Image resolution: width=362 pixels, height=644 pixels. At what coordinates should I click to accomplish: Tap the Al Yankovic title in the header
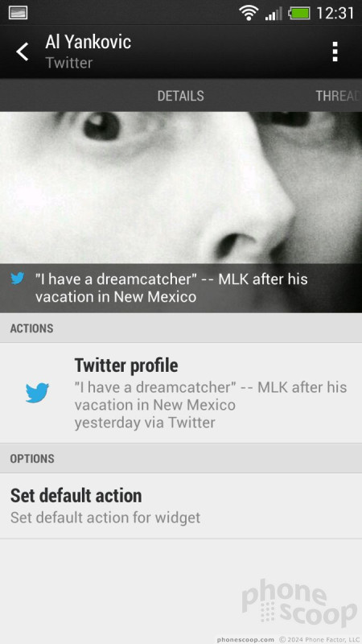(88, 42)
